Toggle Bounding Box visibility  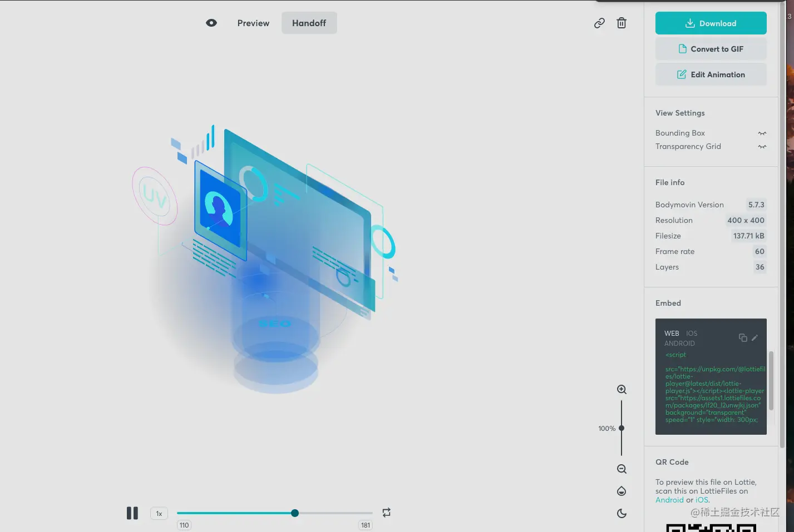(x=762, y=133)
